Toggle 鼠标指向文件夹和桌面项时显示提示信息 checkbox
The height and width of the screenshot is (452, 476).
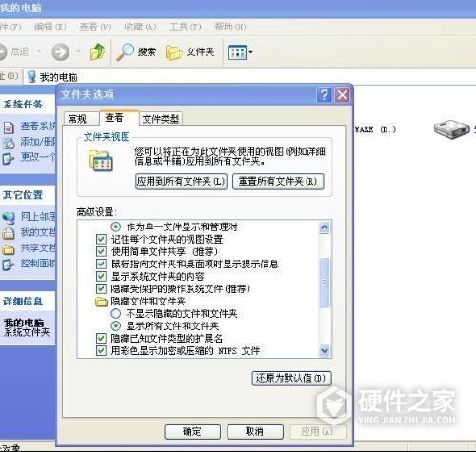pos(101,264)
